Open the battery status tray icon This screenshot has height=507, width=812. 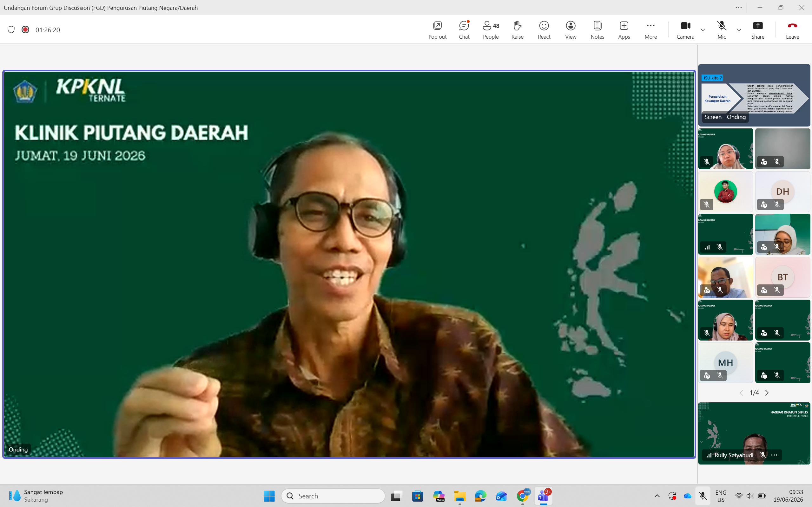pos(762,496)
